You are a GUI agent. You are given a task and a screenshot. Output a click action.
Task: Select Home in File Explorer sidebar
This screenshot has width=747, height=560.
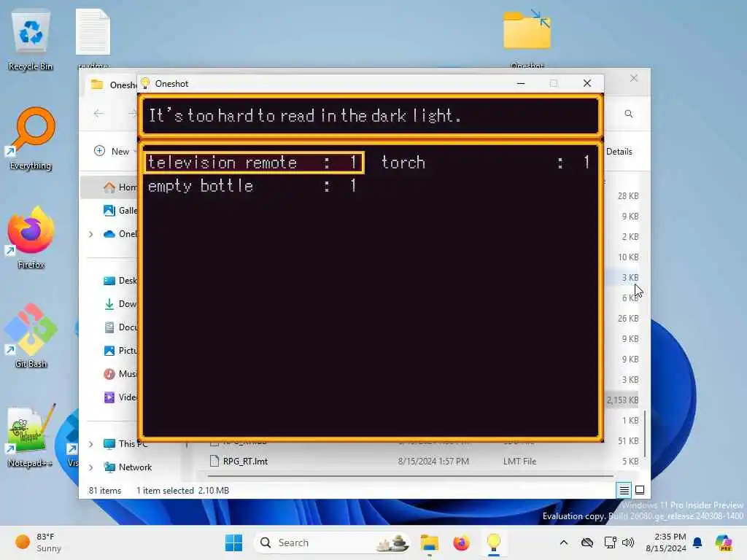tap(120, 187)
